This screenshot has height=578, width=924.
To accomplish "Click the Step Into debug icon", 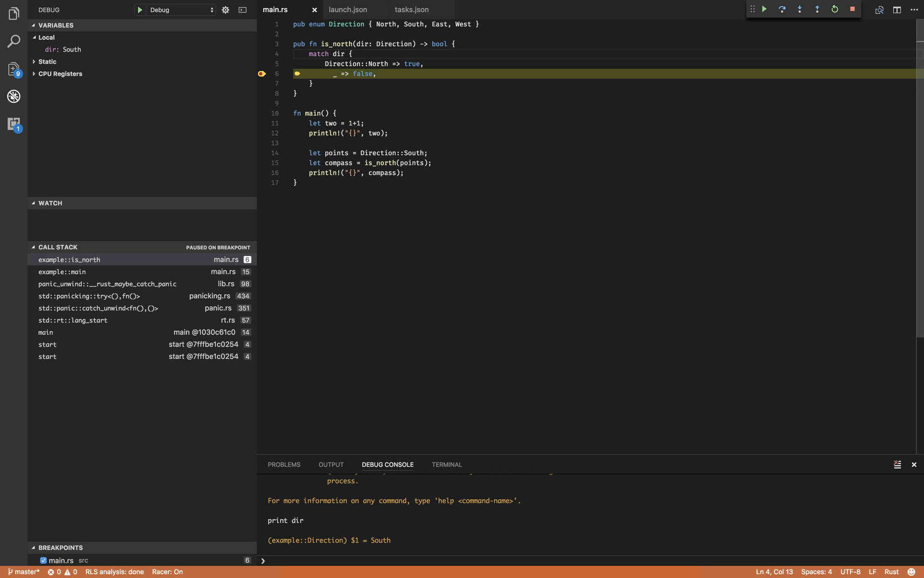I will (x=799, y=9).
